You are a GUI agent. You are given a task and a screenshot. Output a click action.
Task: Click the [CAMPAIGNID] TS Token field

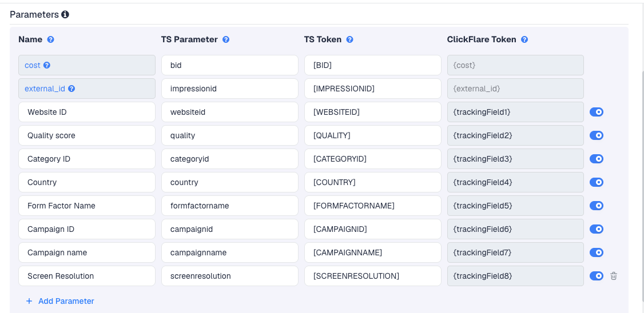click(x=373, y=229)
